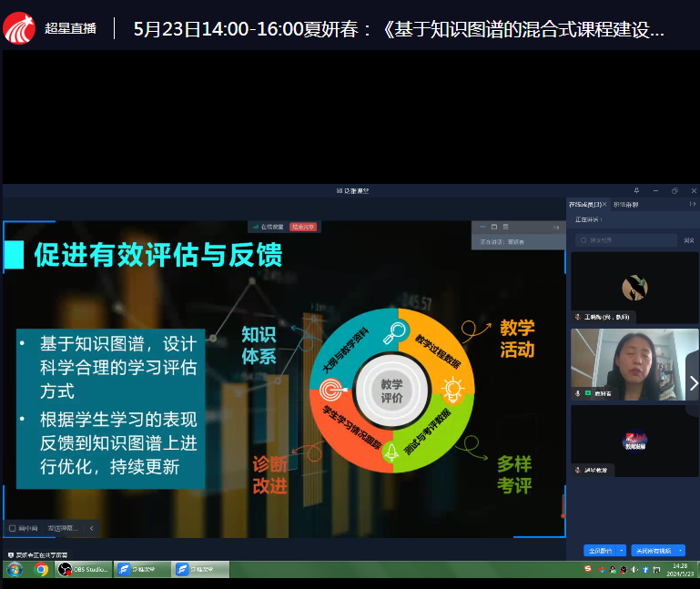Screen dimensions: 700x589
Task: Click the 发送弹幕 input field
Action: click(63, 527)
